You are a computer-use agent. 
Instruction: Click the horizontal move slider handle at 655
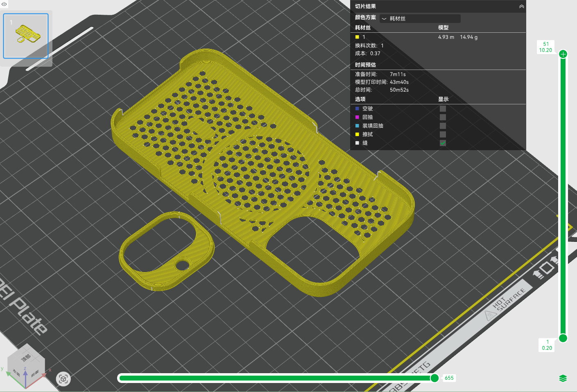point(434,378)
